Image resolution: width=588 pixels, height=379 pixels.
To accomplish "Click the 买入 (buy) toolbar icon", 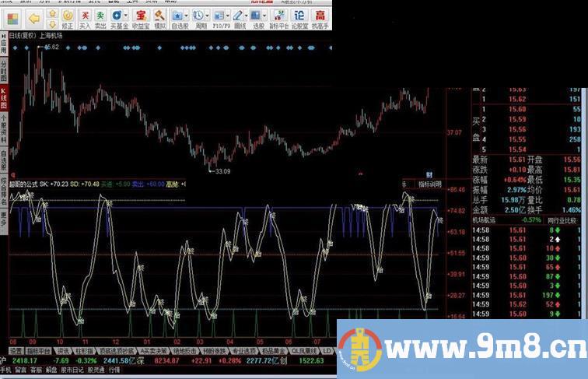I will tap(85, 16).
